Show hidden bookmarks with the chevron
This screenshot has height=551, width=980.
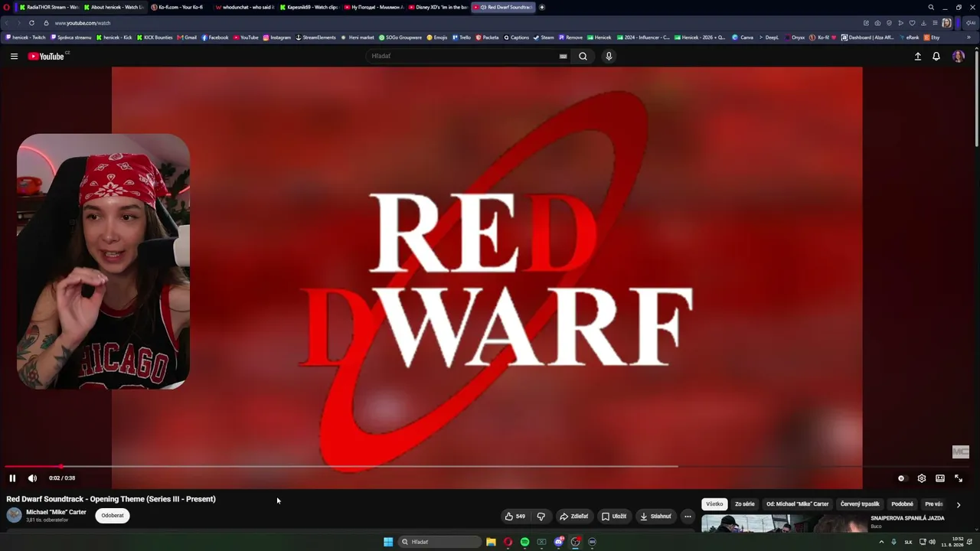[x=969, y=37]
